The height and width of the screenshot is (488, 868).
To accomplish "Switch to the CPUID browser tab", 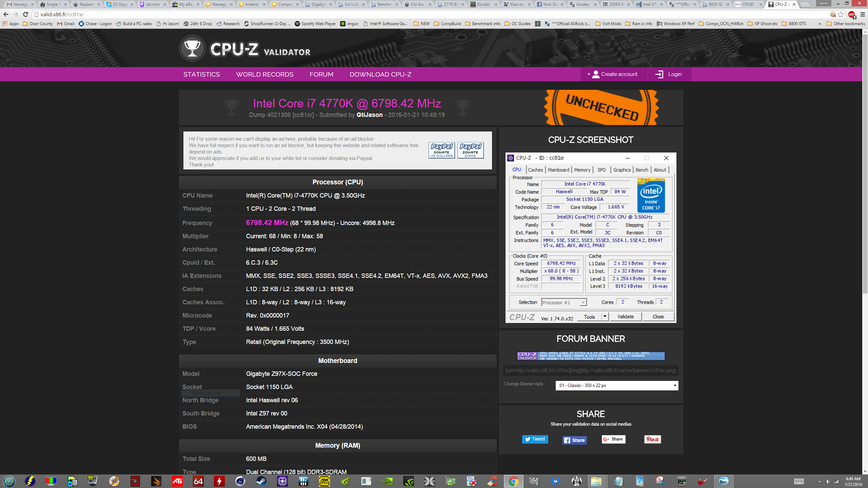I will click(748, 4).
